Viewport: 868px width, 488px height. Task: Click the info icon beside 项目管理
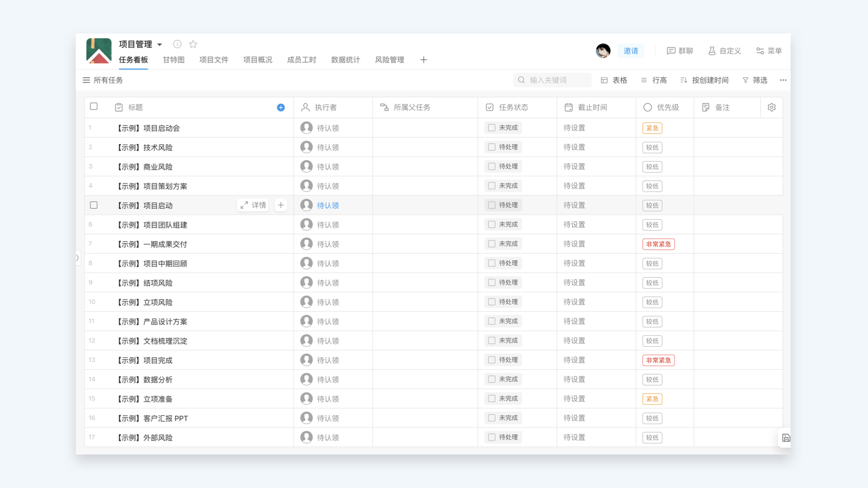pos(177,44)
